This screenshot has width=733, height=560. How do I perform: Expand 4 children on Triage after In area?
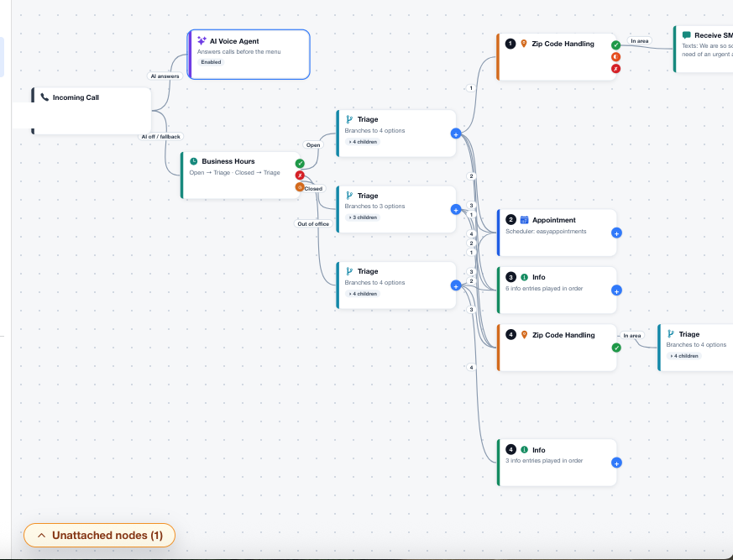[x=684, y=356]
